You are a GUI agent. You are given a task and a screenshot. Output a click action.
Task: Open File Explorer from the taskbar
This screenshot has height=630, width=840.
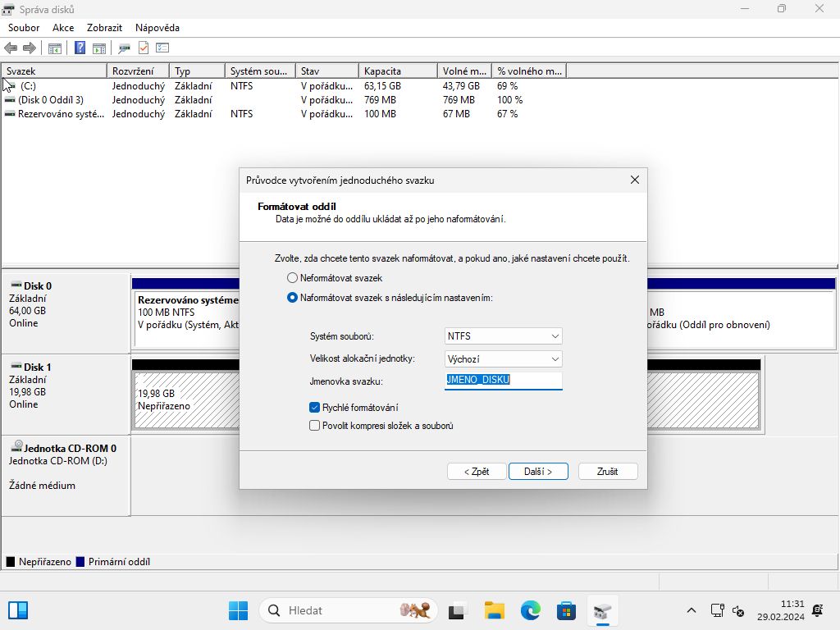[x=494, y=610]
